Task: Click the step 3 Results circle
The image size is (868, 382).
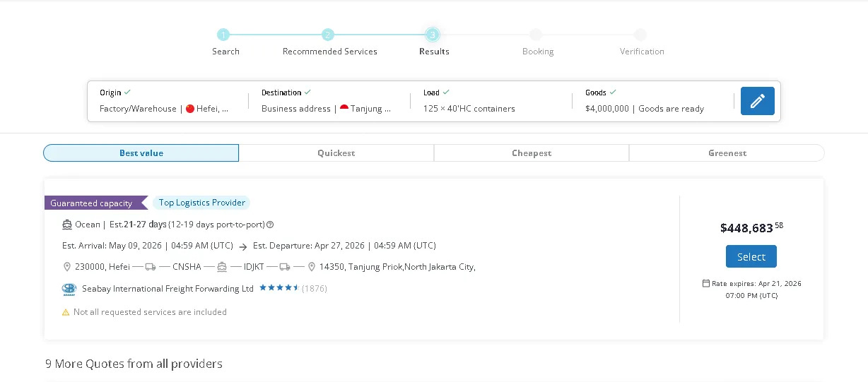Action: (433, 35)
